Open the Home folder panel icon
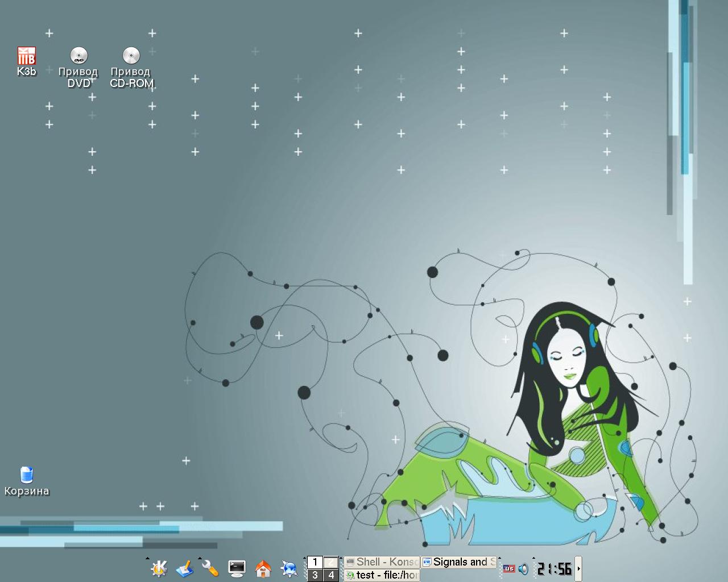Image resolution: width=728 pixels, height=582 pixels. tap(263, 568)
